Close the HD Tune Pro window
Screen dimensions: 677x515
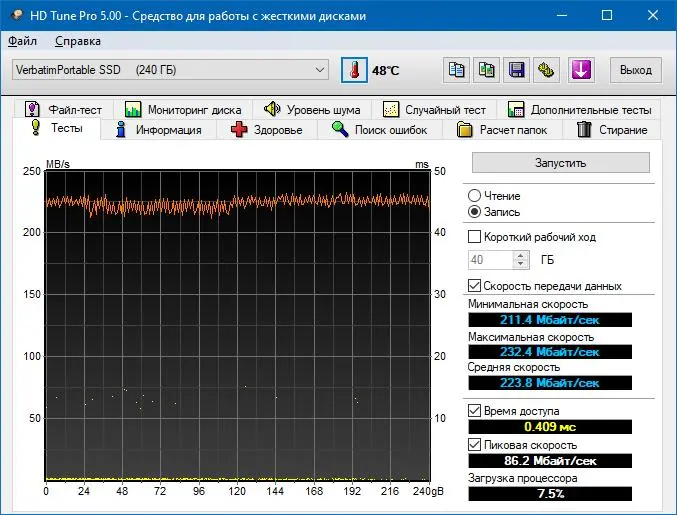click(653, 16)
